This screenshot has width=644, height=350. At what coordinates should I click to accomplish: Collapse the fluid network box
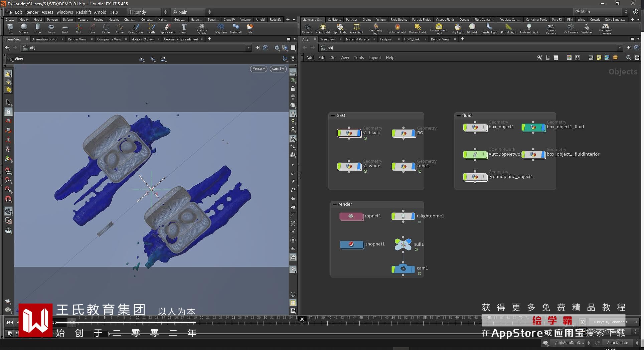[x=459, y=116]
